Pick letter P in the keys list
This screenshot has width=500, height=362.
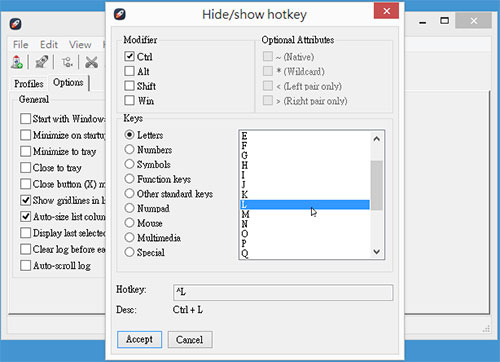(305, 243)
